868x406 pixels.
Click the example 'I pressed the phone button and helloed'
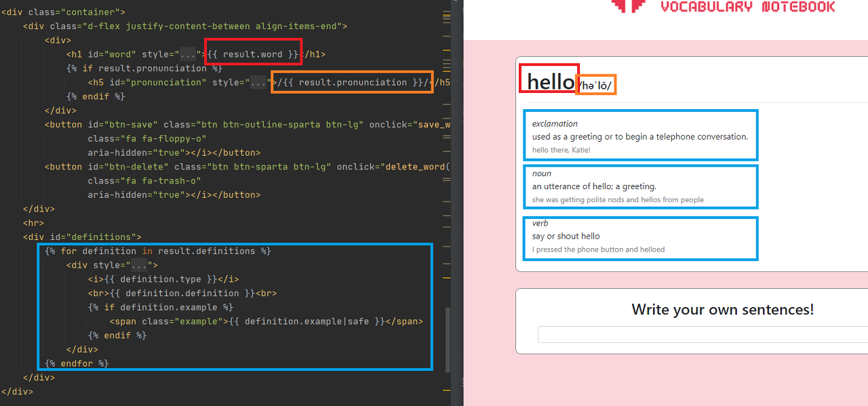pyautogui.click(x=599, y=249)
